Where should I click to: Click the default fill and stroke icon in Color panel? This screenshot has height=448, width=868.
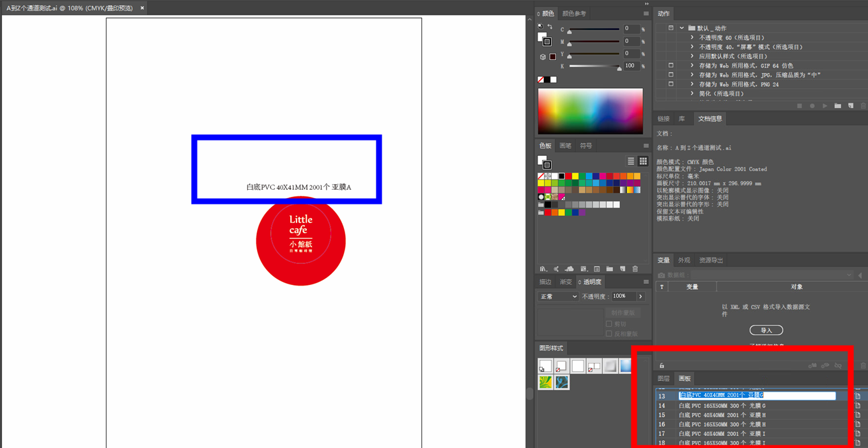click(540, 27)
